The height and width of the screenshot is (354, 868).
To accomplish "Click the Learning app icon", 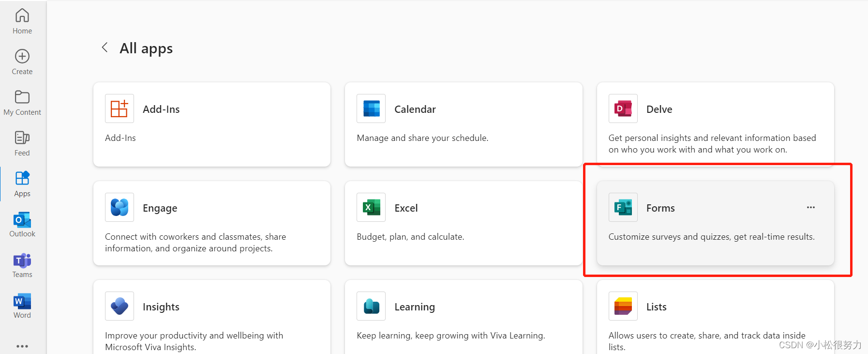I will point(371,306).
